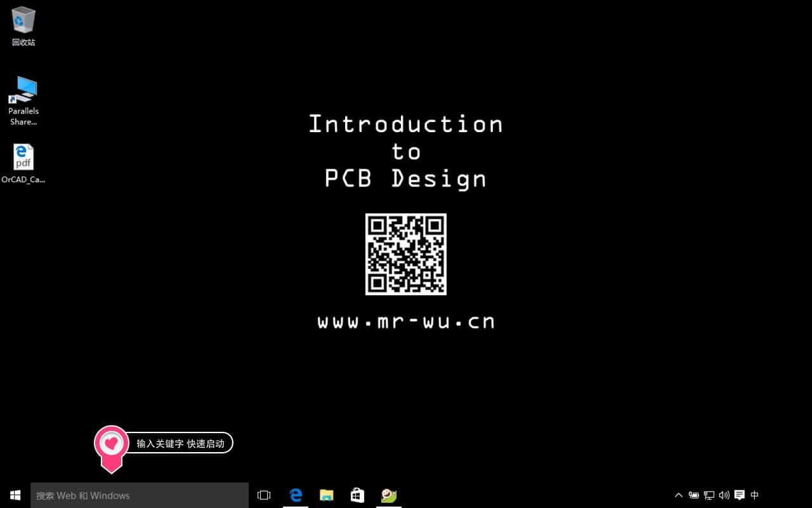Viewport: 812px width, 508px height.
Task: Click the 搜索 Web 和 Windows search box
Action: [x=140, y=495]
